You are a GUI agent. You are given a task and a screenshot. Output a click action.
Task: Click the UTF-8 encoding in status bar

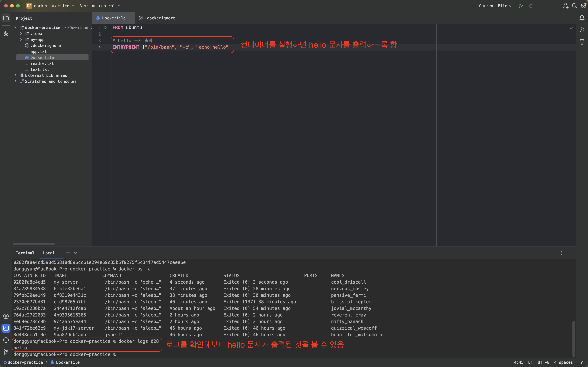(543, 362)
